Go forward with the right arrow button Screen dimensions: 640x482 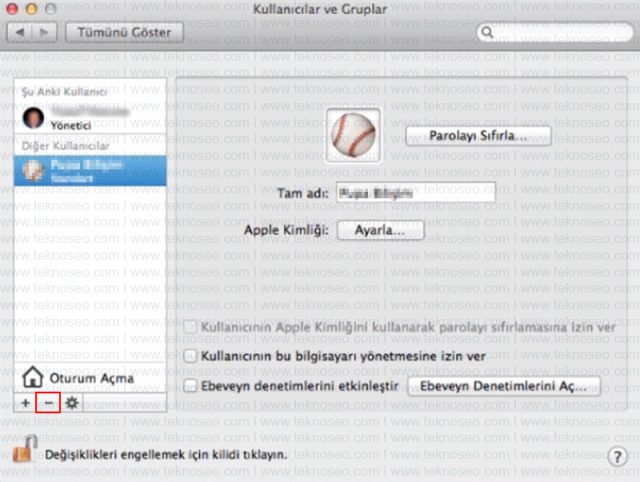(44, 32)
